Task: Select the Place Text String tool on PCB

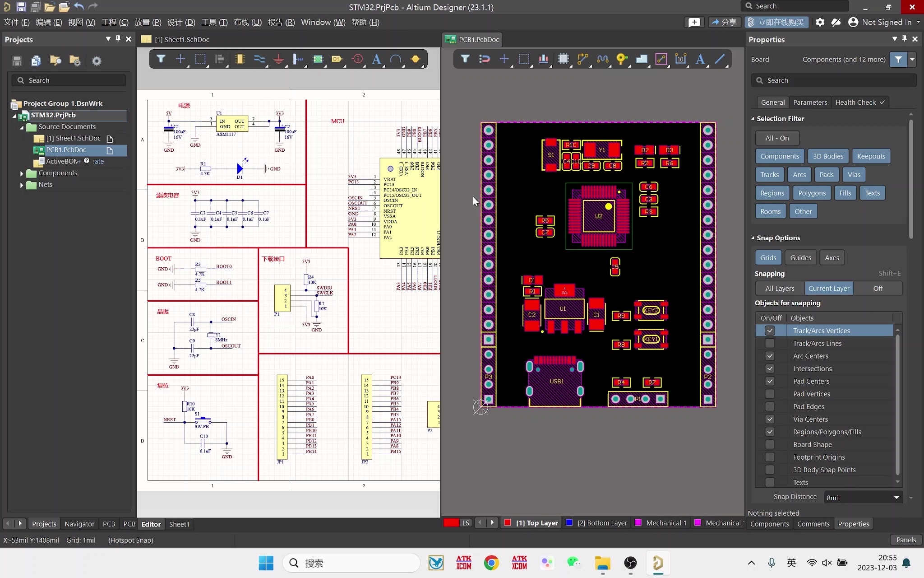Action: pos(700,59)
